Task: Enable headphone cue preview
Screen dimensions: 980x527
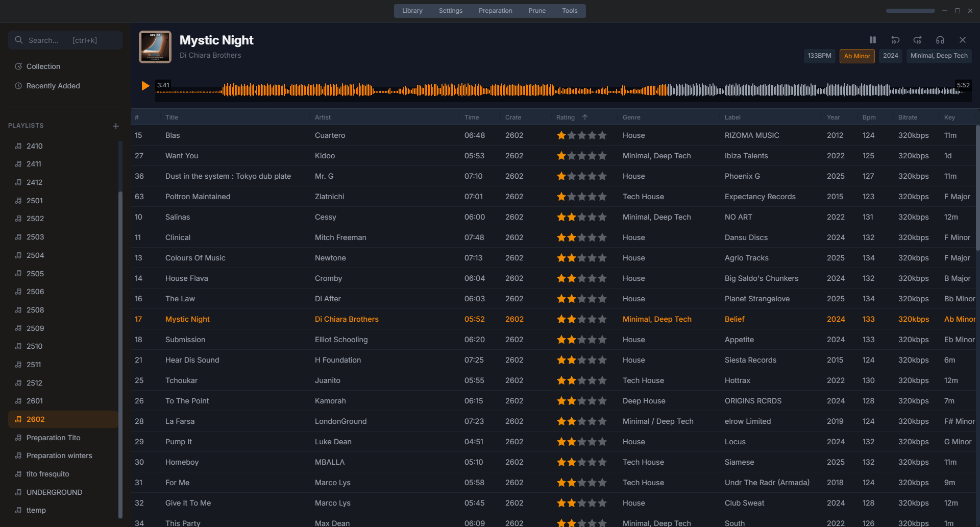Action: coord(940,40)
